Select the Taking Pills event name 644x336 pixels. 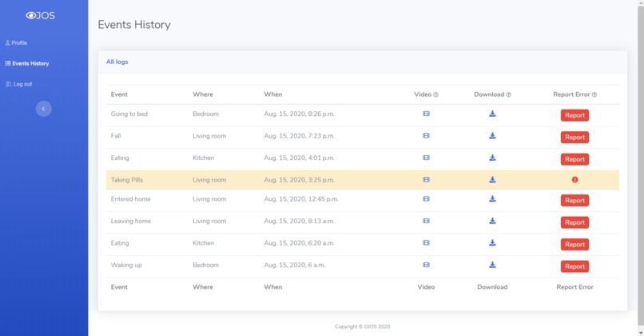pyautogui.click(x=127, y=180)
